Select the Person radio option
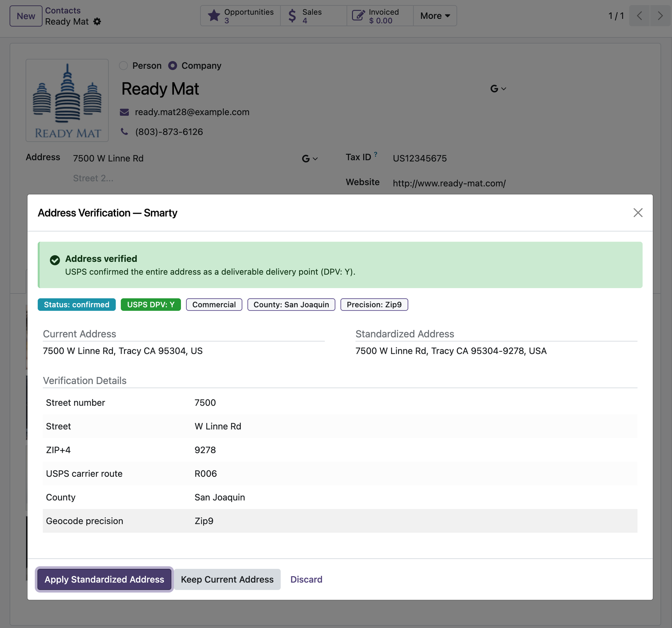The width and height of the screenshot is (672, 628). tap(123, 65)
